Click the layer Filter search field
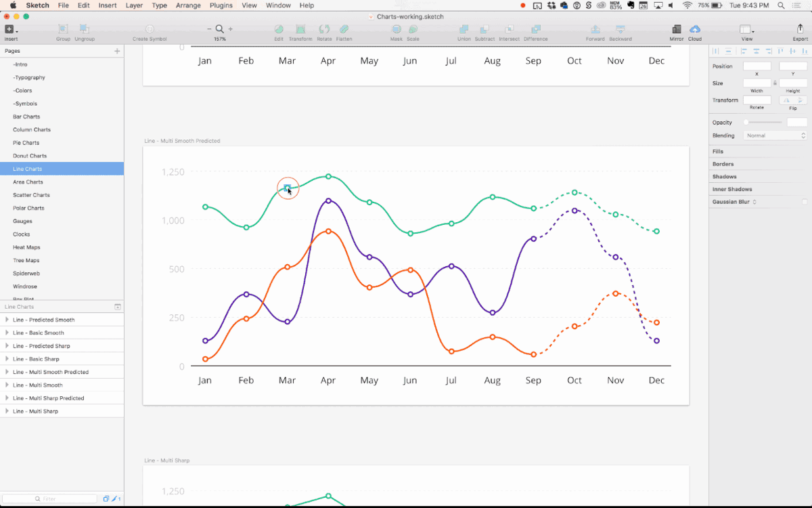This screenshot has height=508, width=812. pyautogui.click(x=51, y=499)
